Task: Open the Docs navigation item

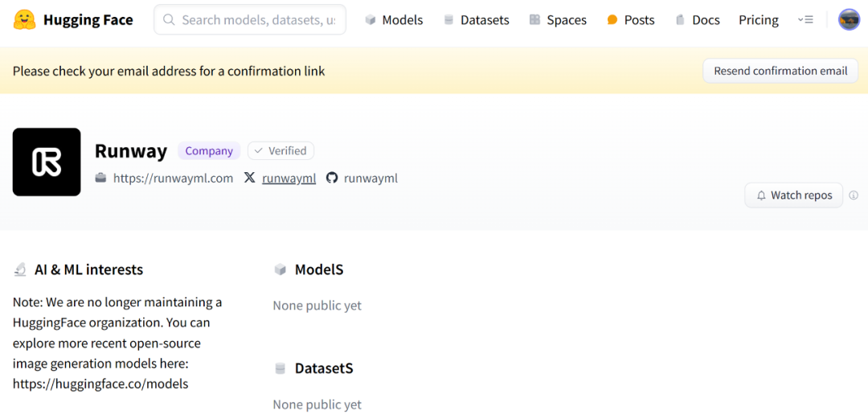Action: click(x=698, y=20)
